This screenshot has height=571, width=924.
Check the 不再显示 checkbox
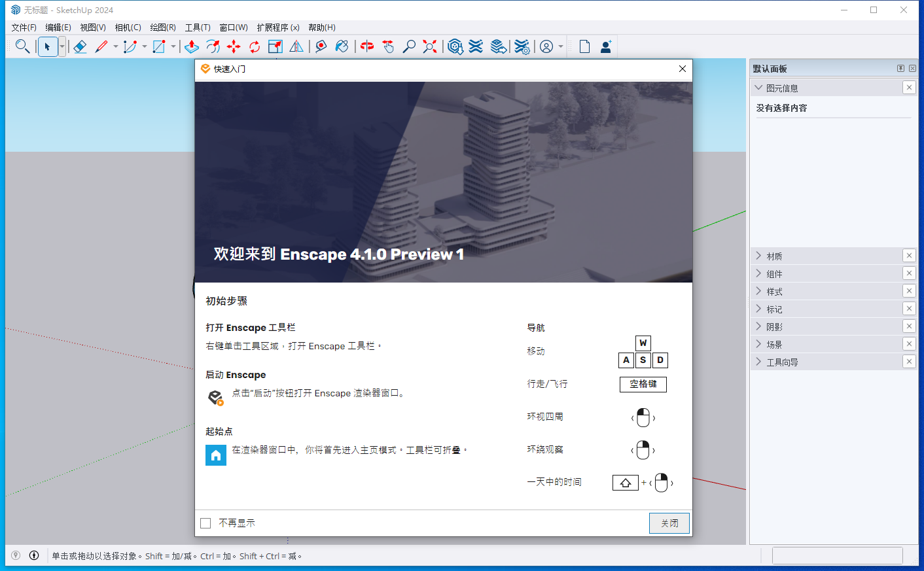click(205, 523)
